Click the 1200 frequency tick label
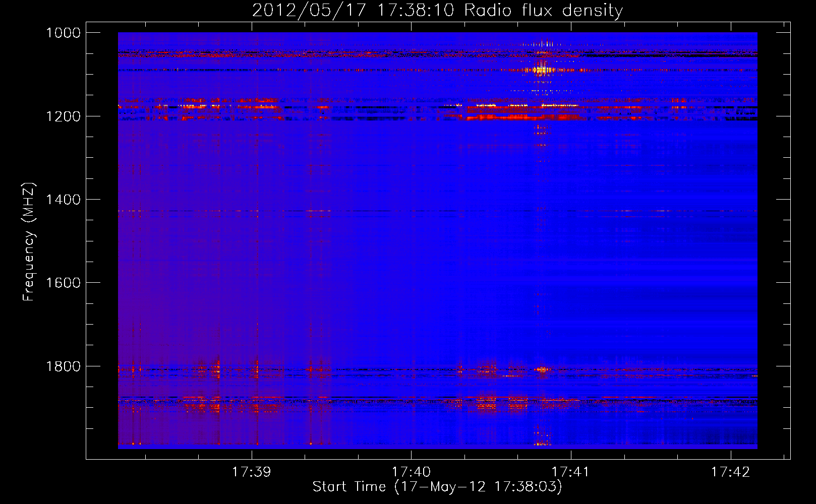 (63, 116)
